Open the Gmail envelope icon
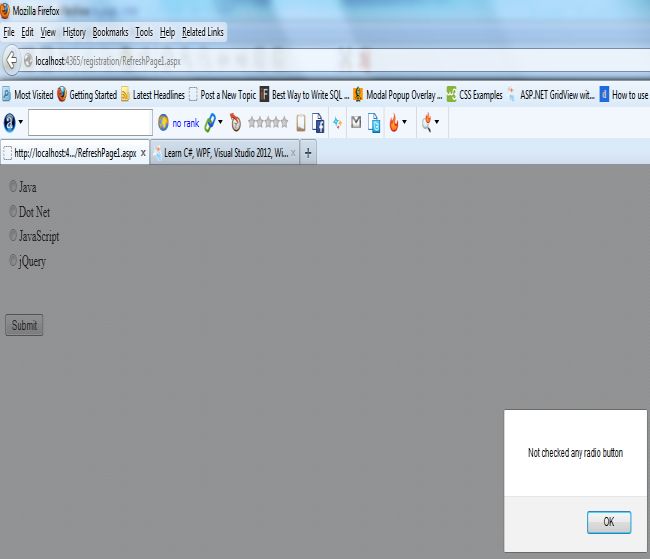650x559 pixels. tap(356, 122)
